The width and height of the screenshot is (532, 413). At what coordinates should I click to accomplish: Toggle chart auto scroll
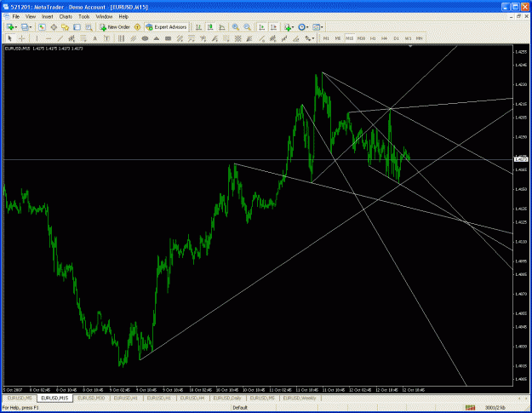tap(261, 27)
